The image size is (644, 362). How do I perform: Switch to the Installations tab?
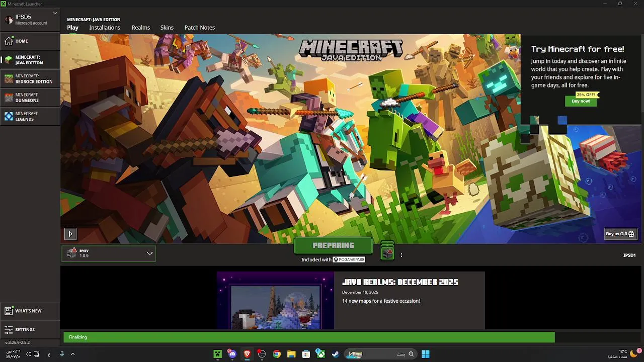click(105, 28)
